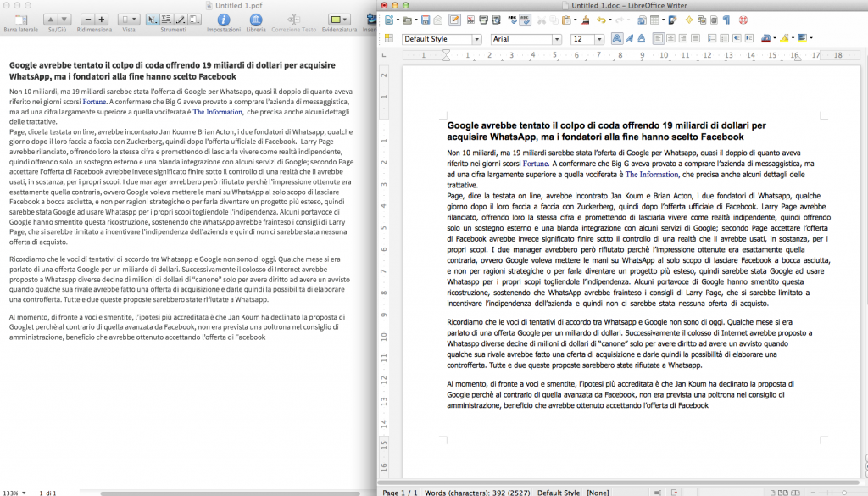868x496 pixels.
Task: Insert a table in Writer
Action: 654,20
